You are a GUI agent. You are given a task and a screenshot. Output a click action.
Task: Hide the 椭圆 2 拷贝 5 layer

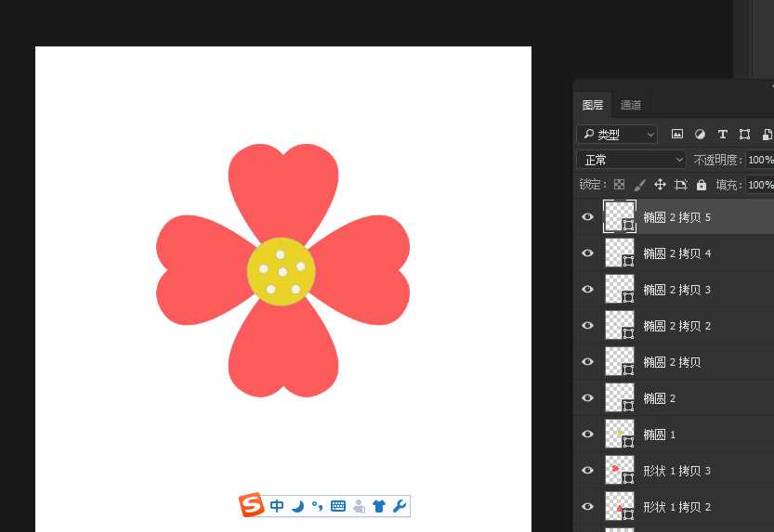click(x=587, y=217)
